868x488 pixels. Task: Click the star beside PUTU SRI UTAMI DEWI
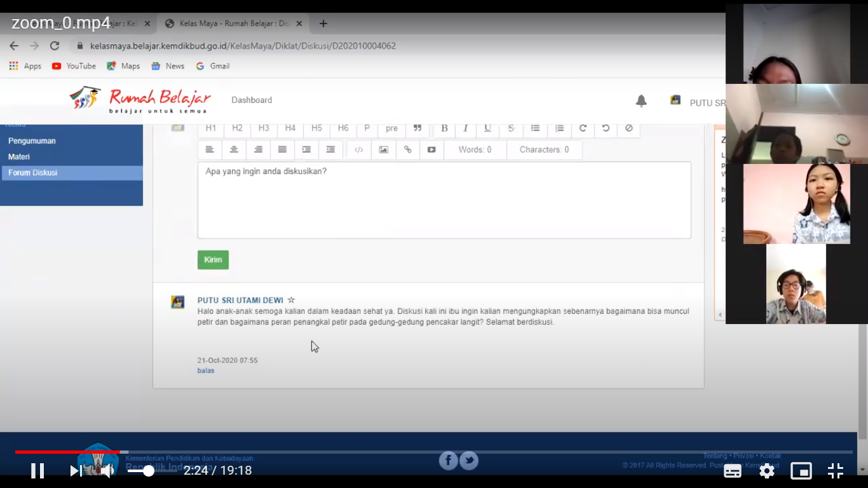[291, 300]
